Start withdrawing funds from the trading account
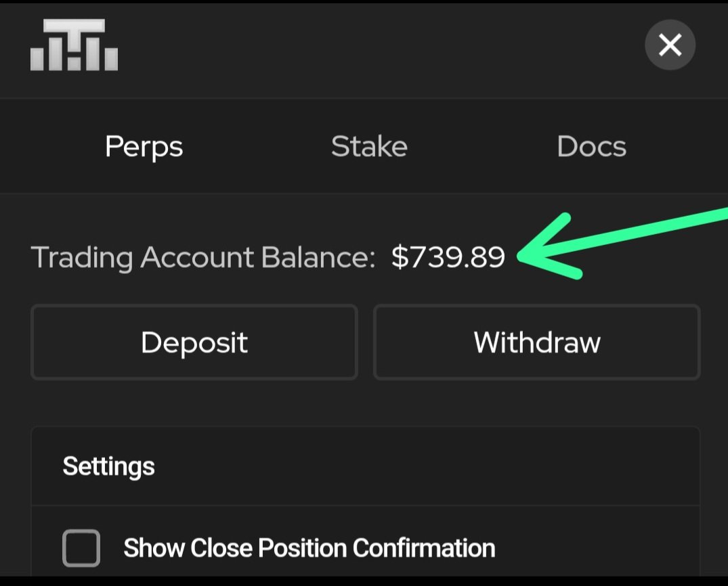 tap(536, 342)
